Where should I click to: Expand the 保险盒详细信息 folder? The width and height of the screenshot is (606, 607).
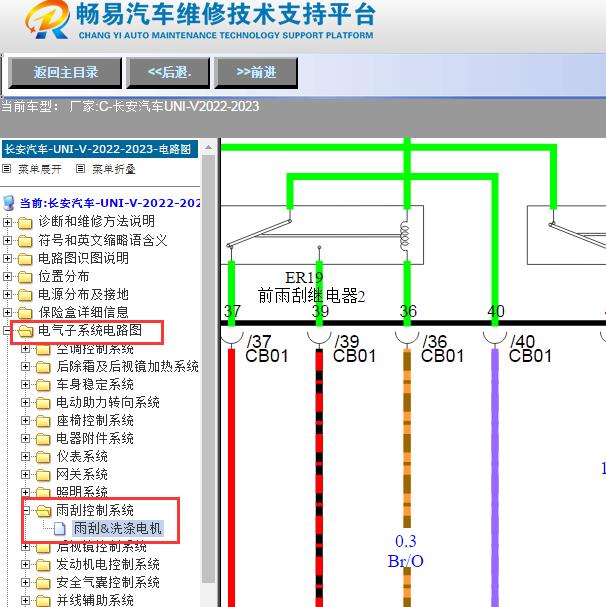(x=7, y=312)
